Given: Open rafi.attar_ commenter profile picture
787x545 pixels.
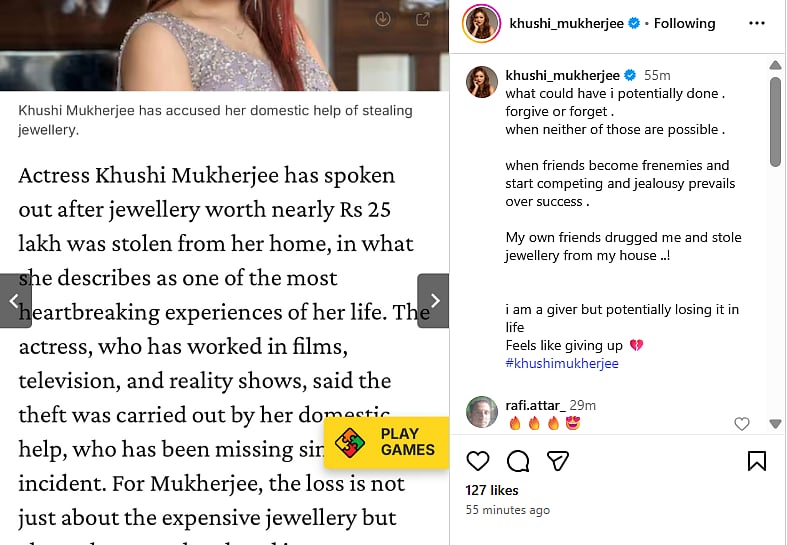Looking at the screenshot, I should point(482,413).
